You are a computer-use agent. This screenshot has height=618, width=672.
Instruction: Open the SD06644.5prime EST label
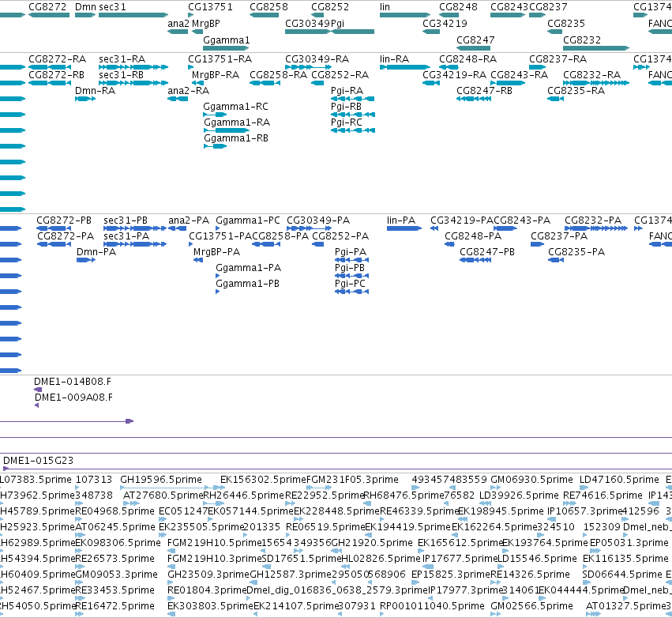click(622, 574)
